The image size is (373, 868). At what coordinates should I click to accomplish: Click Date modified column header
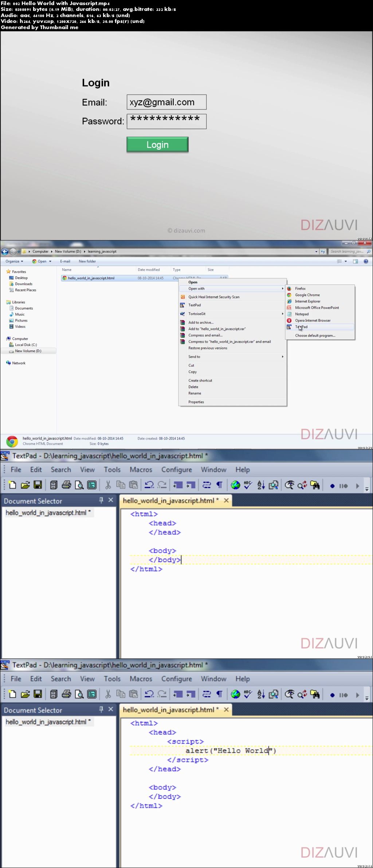(x=149, y=270)
